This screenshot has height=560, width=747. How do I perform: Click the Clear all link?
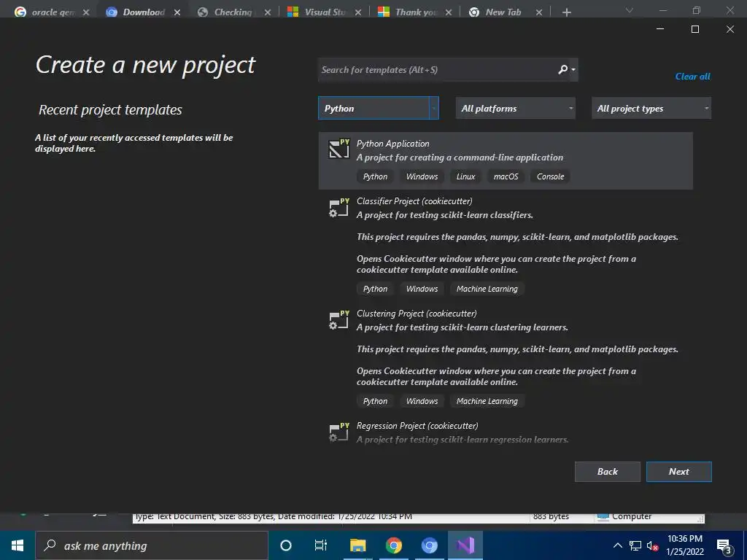693,76
